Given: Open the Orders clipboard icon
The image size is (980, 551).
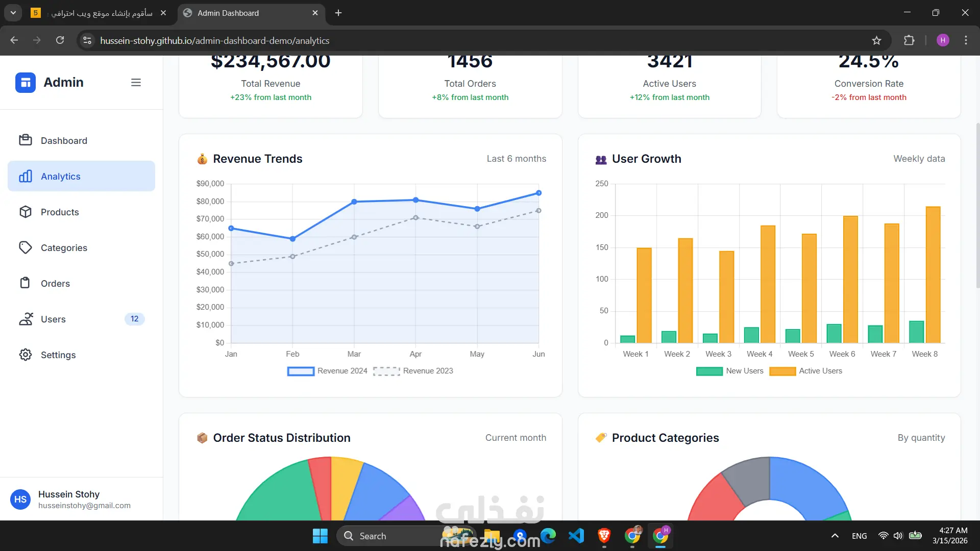Looking at the screenshot, I should point(26,283).
